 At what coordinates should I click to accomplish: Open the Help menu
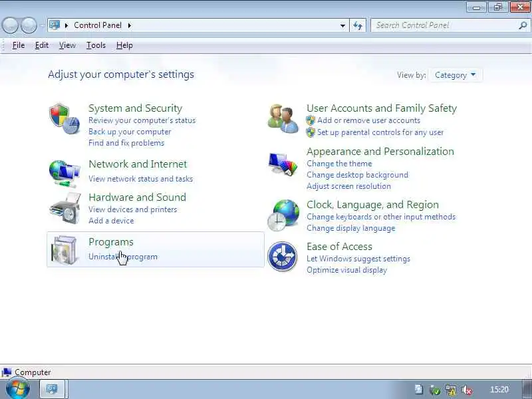124,45
